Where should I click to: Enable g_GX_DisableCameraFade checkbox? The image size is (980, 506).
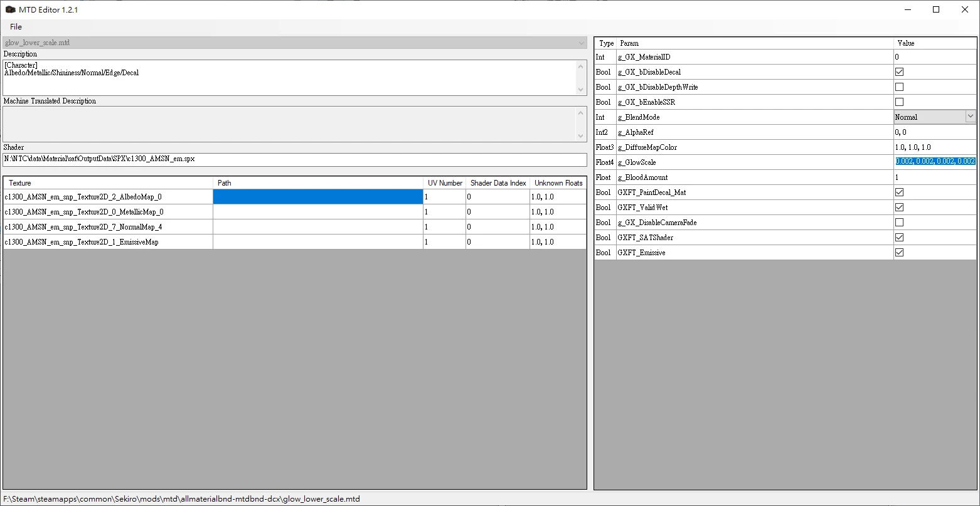tap(899, 223)
